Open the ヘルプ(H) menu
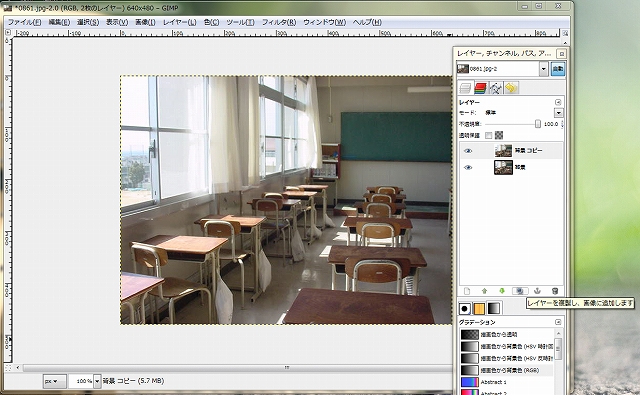 pos(367,22)
